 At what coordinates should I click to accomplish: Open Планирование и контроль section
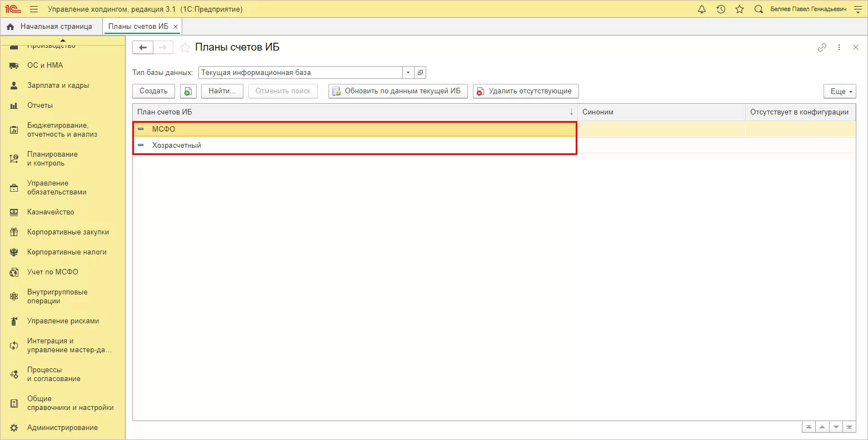[62, 159]
